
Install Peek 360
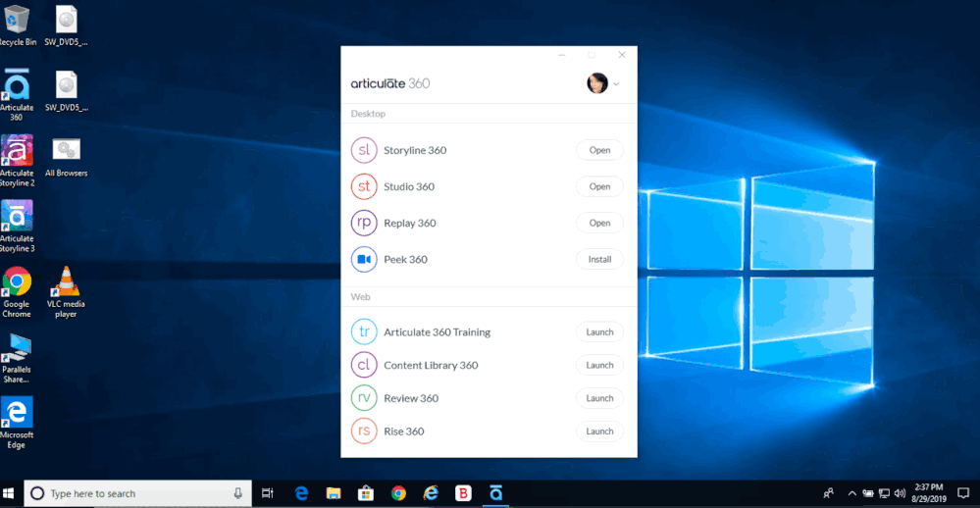click(599, 259)
